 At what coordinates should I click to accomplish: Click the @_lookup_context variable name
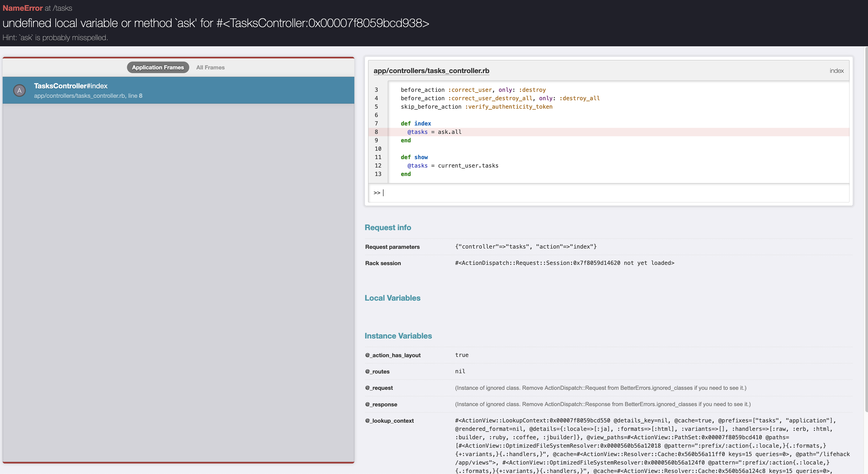389,421
